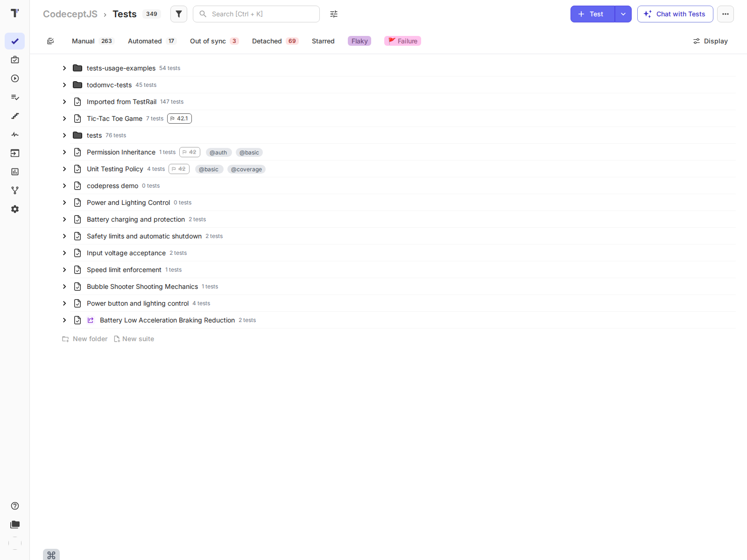The width and height of the screenshot is (747, 560).
Task: Open Chat with Tests
Action: click(675, 14)
